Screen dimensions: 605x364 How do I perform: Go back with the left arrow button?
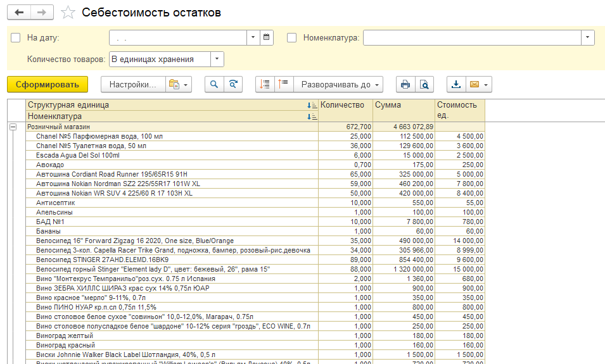tap(19, 12)
